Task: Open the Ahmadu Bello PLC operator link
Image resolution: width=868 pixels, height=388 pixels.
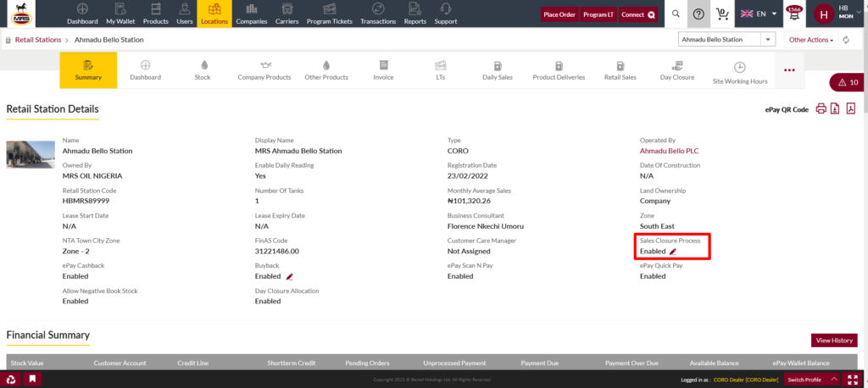Action: (x=670, y=151)
